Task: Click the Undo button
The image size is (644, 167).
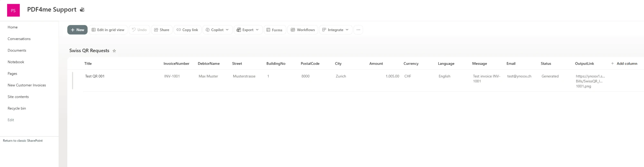Action: coord(139,30)
